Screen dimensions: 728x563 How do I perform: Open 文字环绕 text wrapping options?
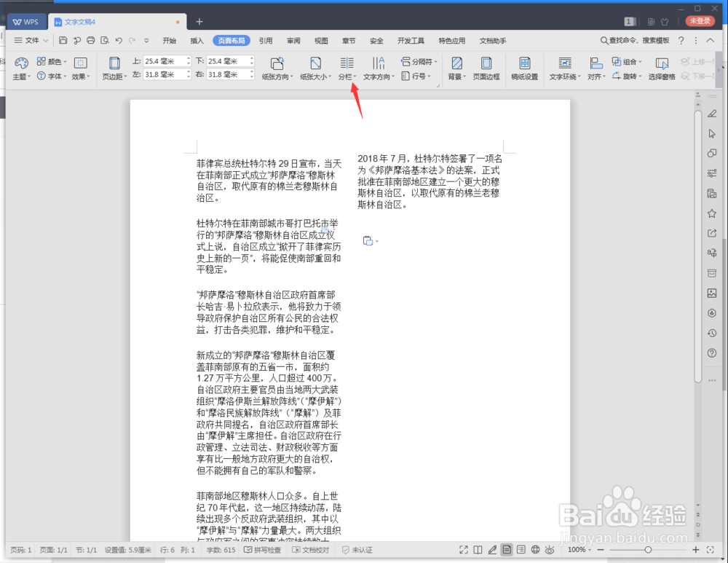click(x=565, y=68)
